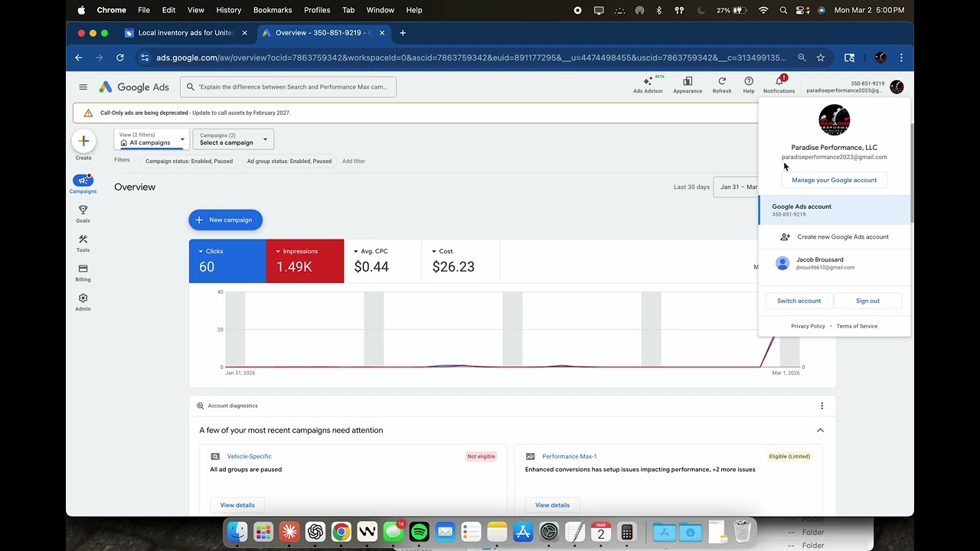Click the New campaign button

[226, 220]
